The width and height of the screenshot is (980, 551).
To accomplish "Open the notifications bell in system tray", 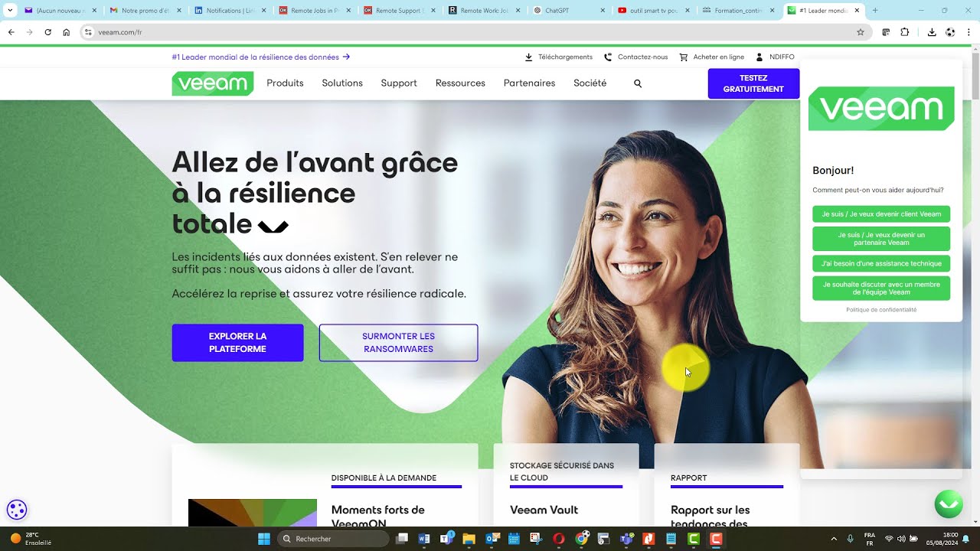I will pos(966,539).
